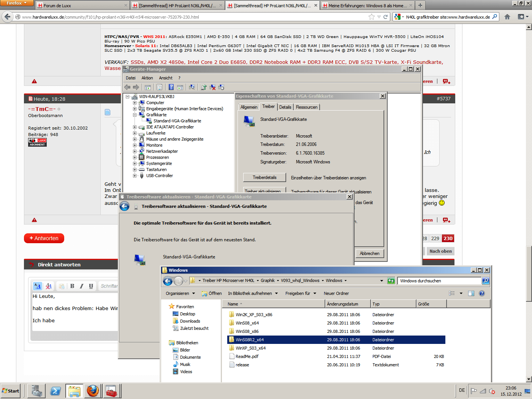532x399 pixels.
Task: Toggle the Explorer preview pane icon
Action: (x=471, y=293)
